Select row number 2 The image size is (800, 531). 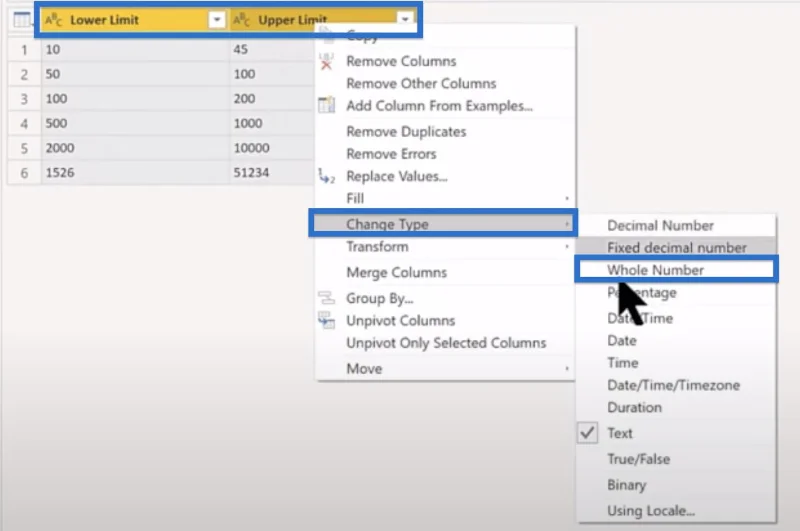tap(24, 74)
